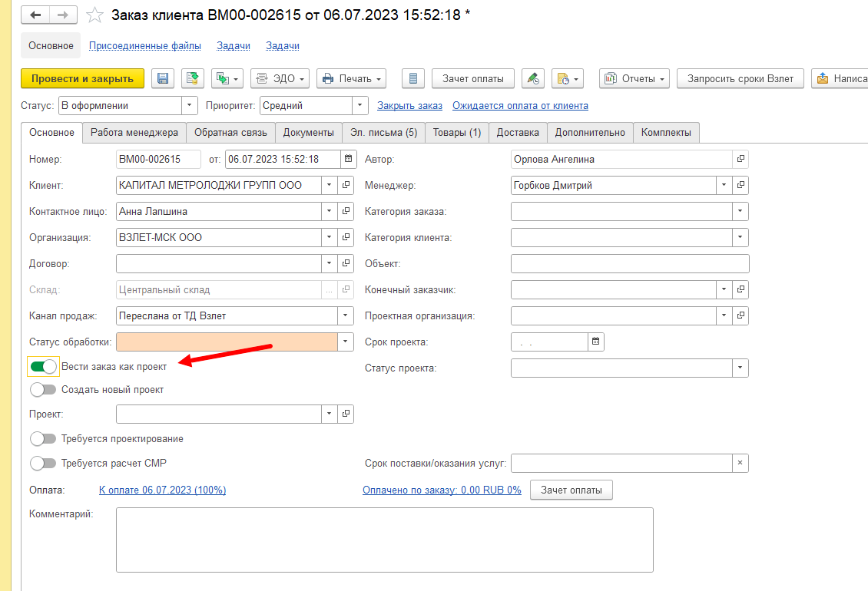Click Провести и закрыть button
Viewport: 868px width, 591px height.
[x=82, y=78]
